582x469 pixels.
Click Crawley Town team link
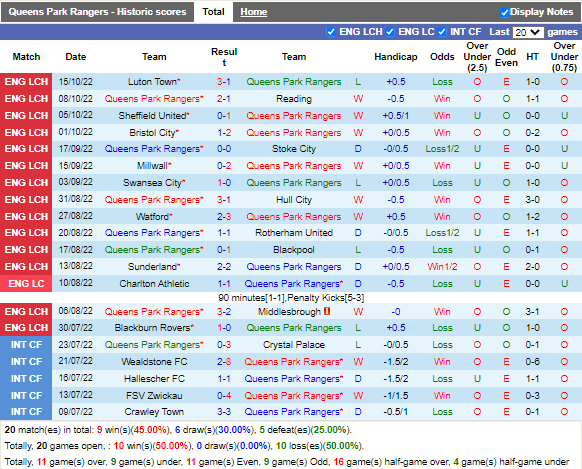click(x=154, y=411)
